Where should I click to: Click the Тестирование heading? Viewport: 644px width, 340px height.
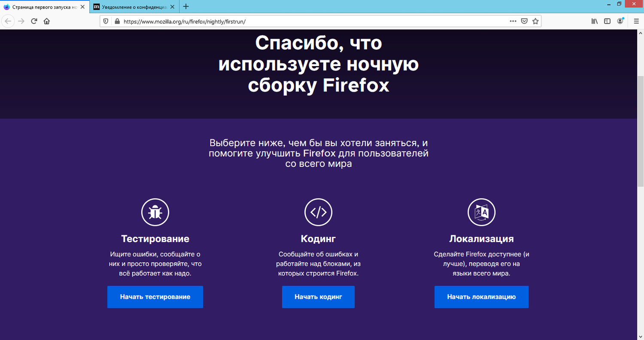click(x=155, y=239)
